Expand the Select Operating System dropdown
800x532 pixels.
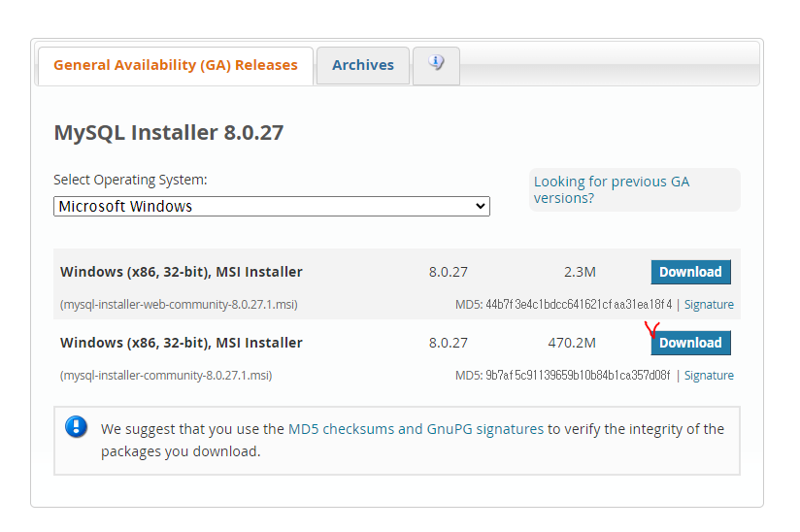(272, 207)
